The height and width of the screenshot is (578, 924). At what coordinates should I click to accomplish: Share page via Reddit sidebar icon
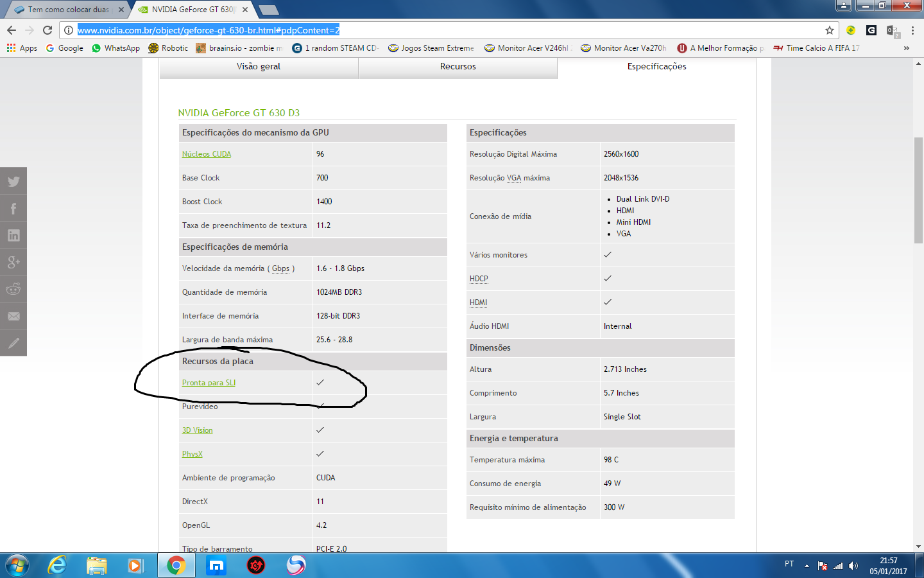click(x=13, y=289)
